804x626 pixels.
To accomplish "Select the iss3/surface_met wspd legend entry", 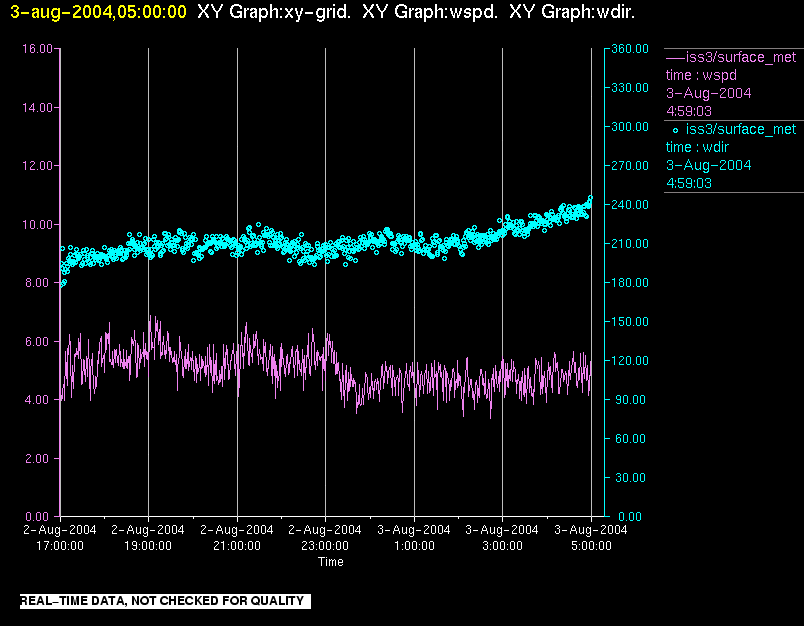I will (x=733, y=84).
